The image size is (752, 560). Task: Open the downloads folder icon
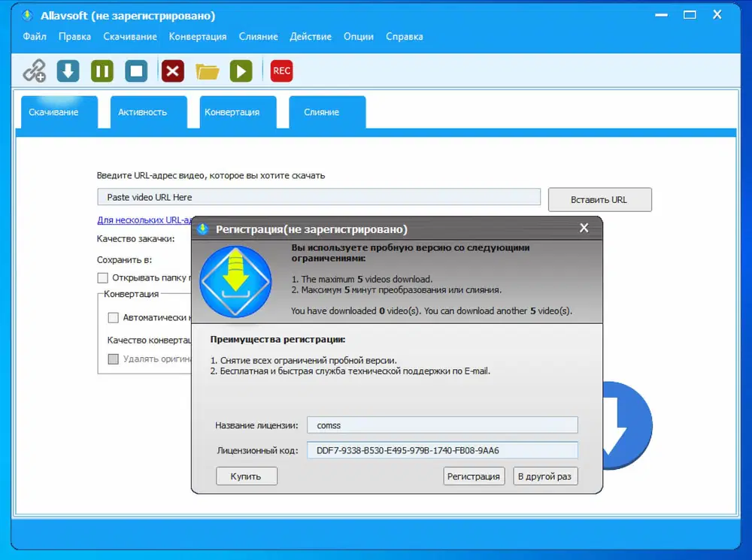click(206, 70)
